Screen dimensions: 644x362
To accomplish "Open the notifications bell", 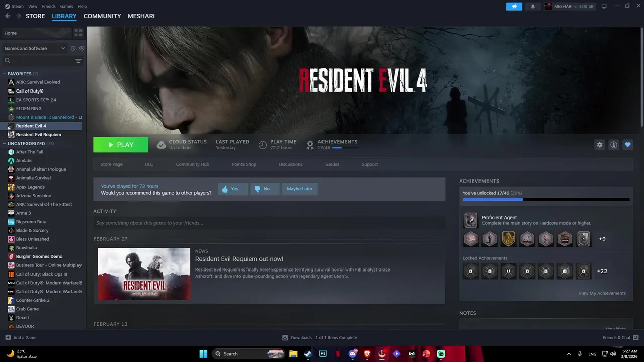I will pyautogui.click(x=533, y=6).
